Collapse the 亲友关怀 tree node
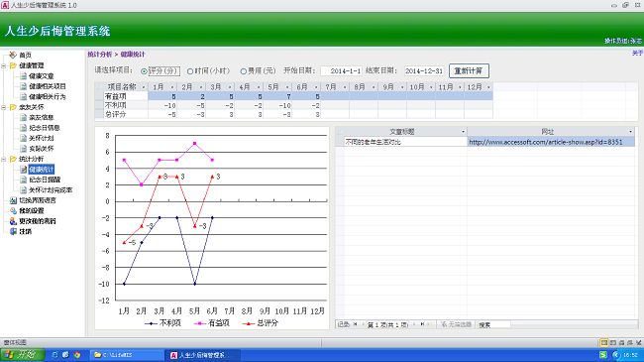This screenshot has height=362, width=644. pos(4,107)
